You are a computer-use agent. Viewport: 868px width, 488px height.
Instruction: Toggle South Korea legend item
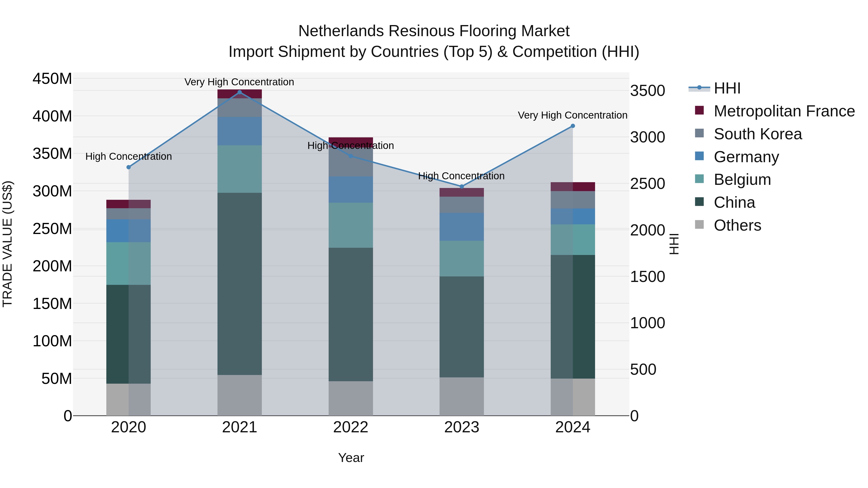tap(748, 134)
